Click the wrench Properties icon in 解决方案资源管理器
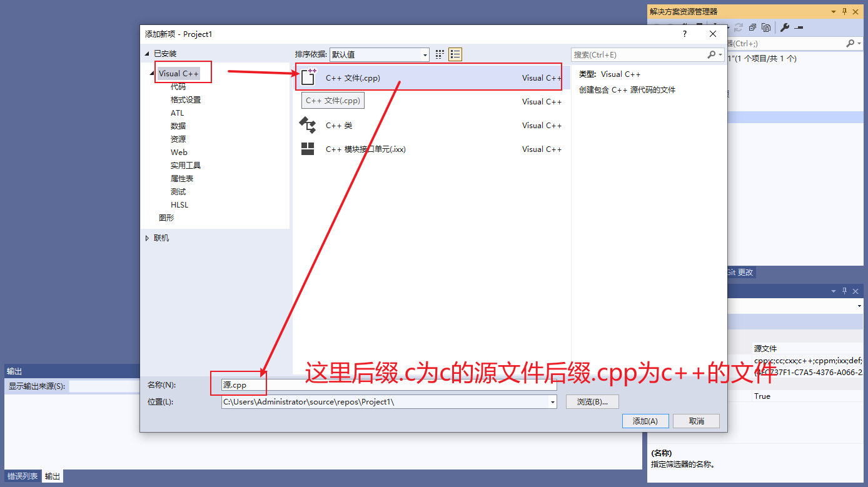 pos(784,28)
